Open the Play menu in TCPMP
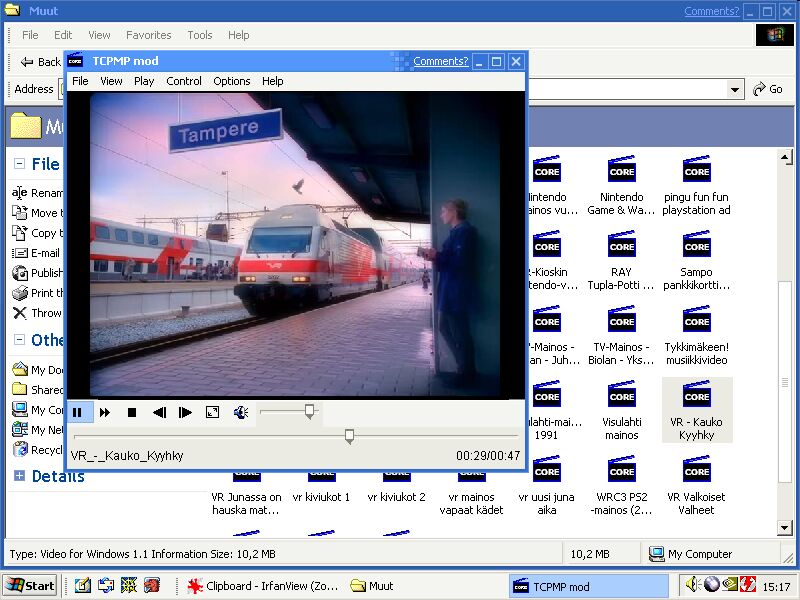The width and height of the screenshot is (800, 600). (144, 81)
